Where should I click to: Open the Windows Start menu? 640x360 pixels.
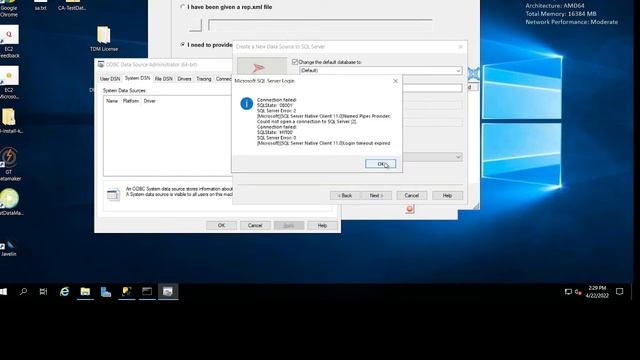click(4, 291)
